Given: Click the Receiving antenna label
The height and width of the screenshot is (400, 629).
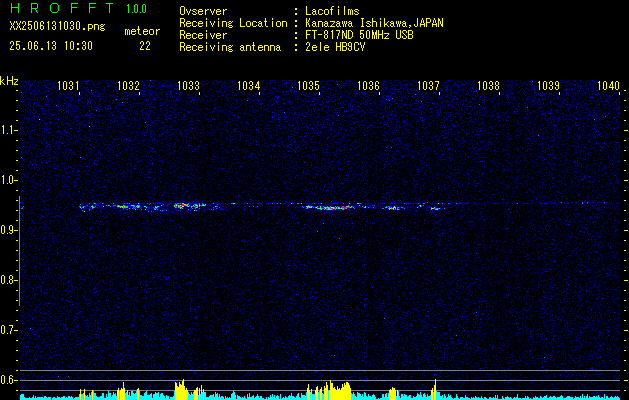Looking at the screenshot, I should click(230, 47).
